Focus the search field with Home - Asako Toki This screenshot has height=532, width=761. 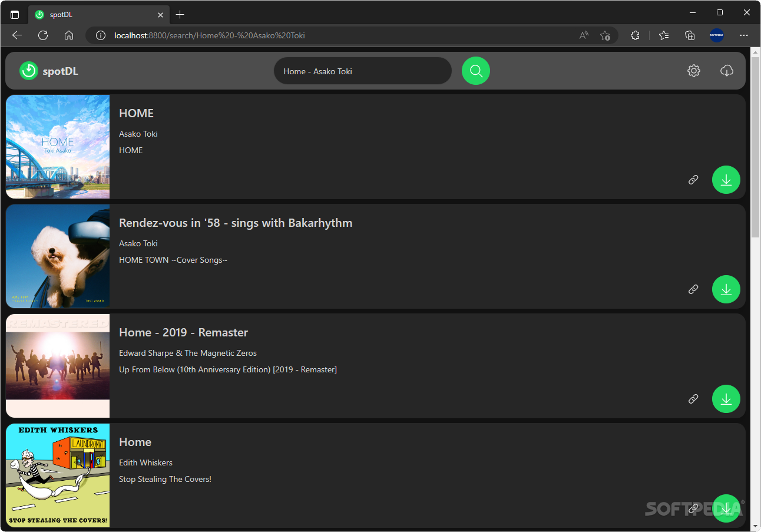point(362,71)
